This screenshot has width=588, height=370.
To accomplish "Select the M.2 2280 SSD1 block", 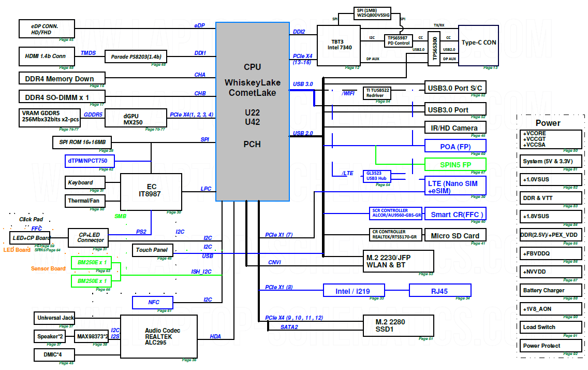I will click(398, 325).
